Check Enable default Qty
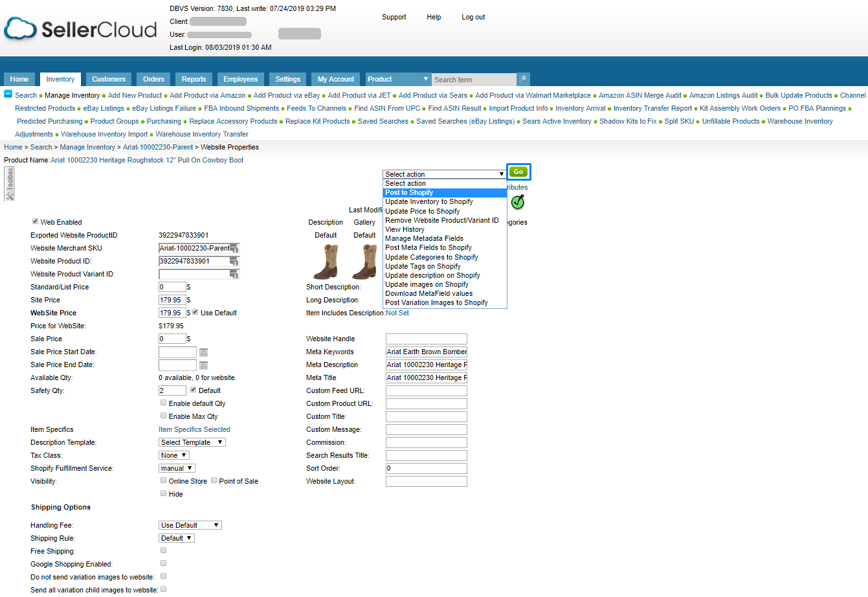This screenshot has width=868, height=597. (163, 403)
